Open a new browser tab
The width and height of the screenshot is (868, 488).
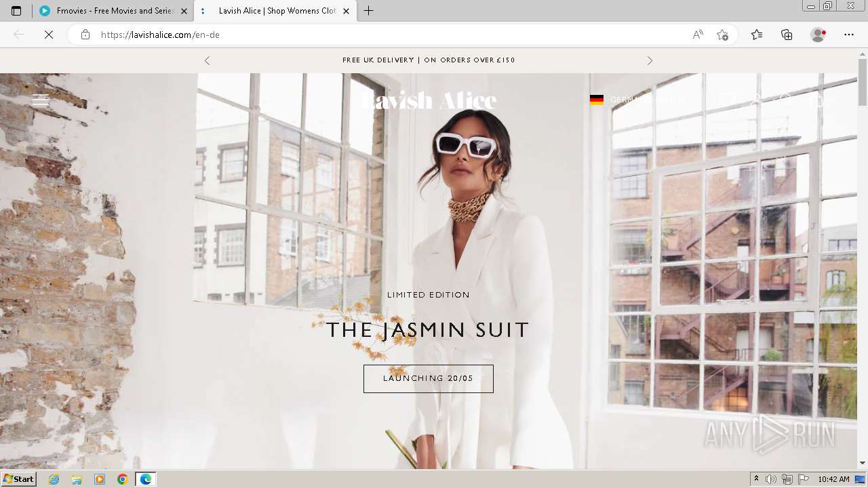pyautogui.click(x=368, y=11)
